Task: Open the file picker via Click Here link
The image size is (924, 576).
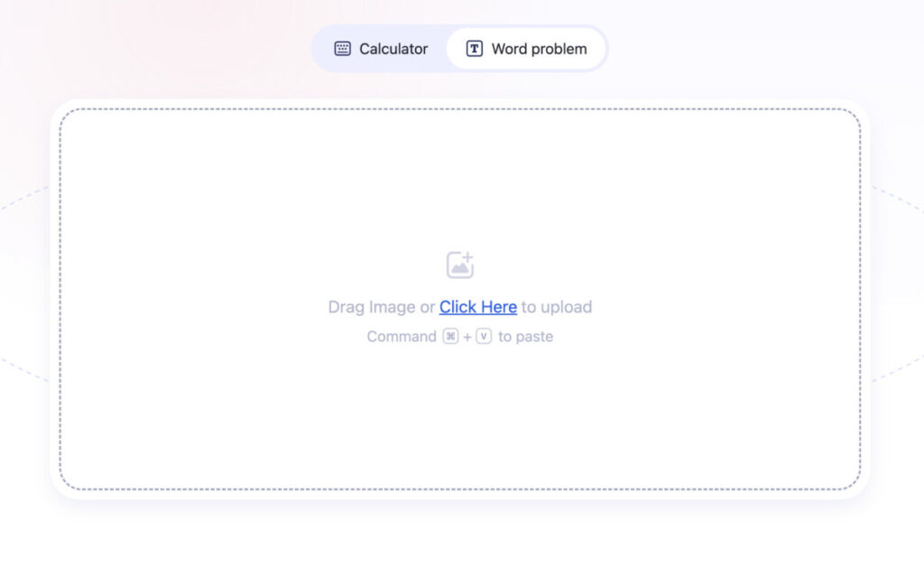Action: pos(478,307)
